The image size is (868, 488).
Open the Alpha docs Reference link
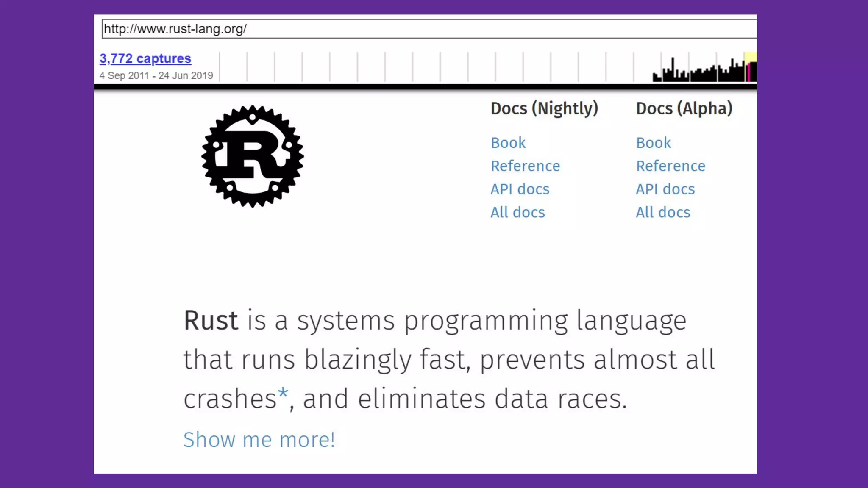[670, 166]
